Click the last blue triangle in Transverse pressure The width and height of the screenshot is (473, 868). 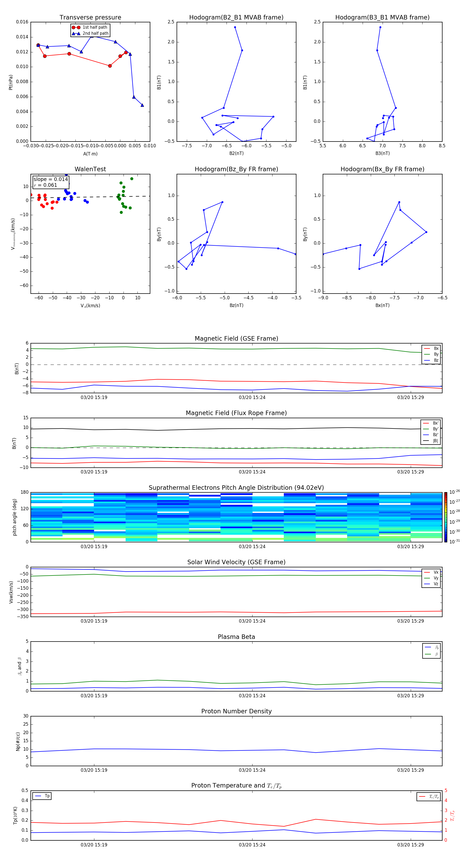(x=142, y=105)
